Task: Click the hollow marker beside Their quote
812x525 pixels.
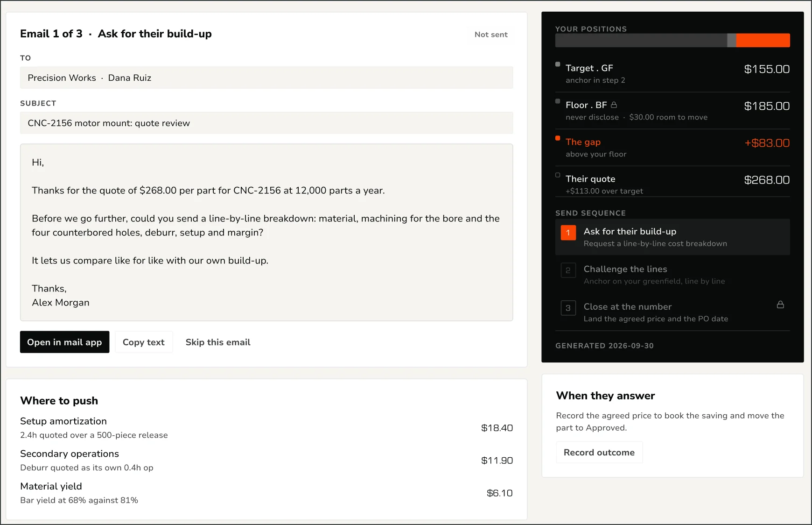Action: 558,175
